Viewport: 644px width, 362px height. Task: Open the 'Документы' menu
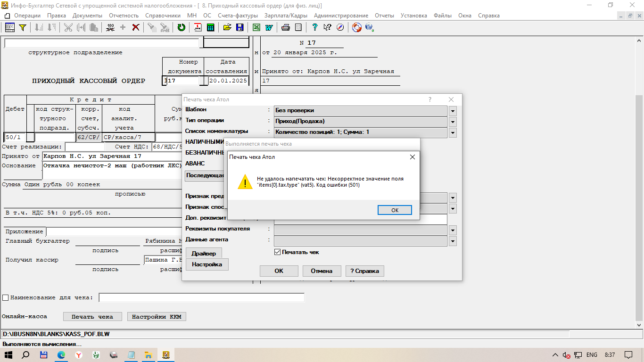coord(87,16)
